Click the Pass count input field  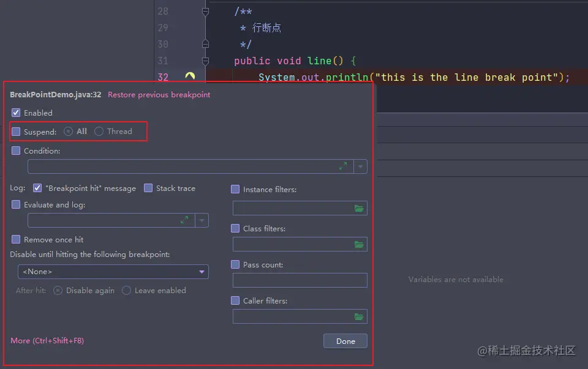tap(300, 280)
